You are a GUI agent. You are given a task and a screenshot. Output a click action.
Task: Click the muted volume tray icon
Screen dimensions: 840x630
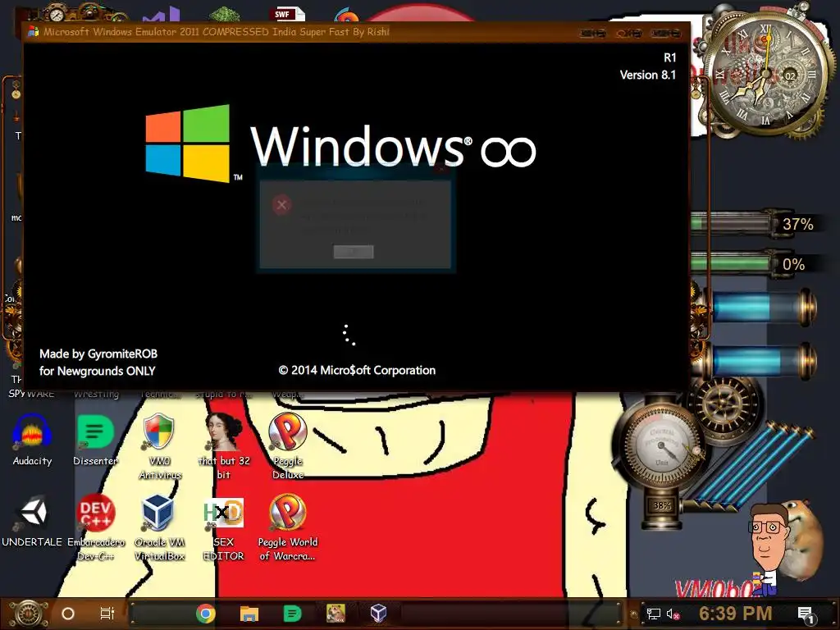(673, 614)
